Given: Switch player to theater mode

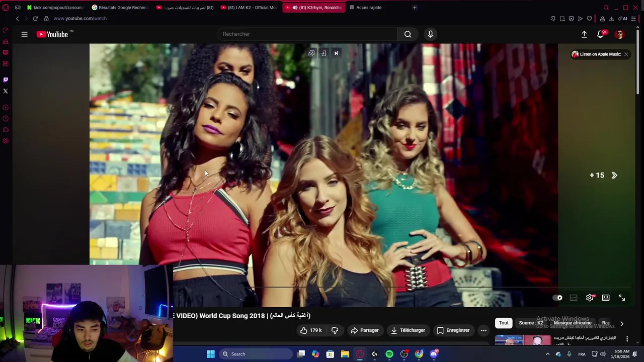Looking at the screenshot, I should point(606,298).
